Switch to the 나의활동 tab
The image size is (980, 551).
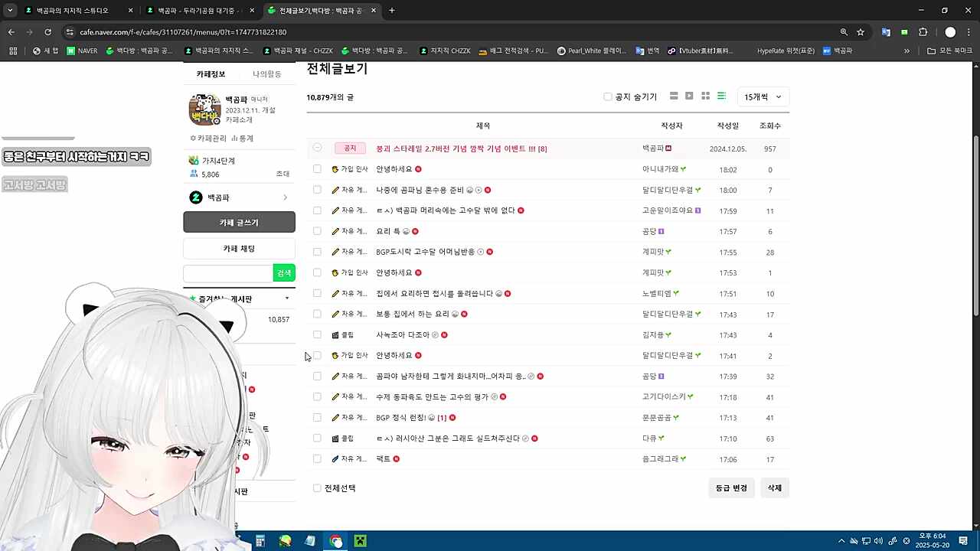pyautogui.click(x=267, y=74)
